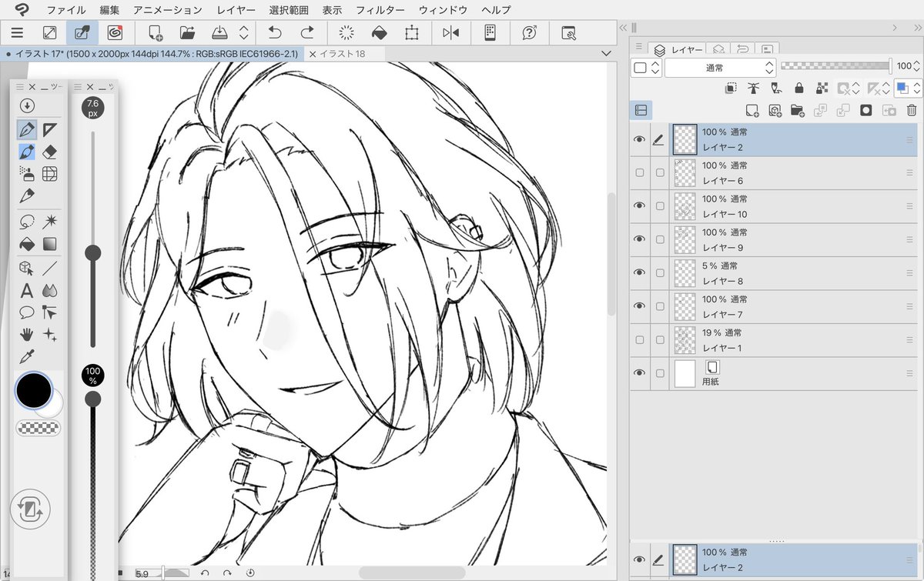Open 編集 menu

coord(109,10)
